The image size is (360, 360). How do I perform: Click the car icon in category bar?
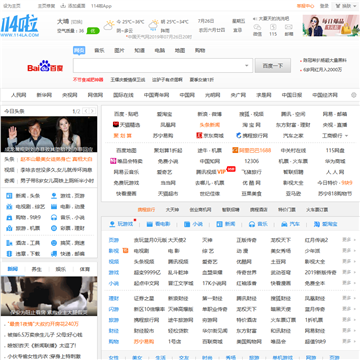284,224
